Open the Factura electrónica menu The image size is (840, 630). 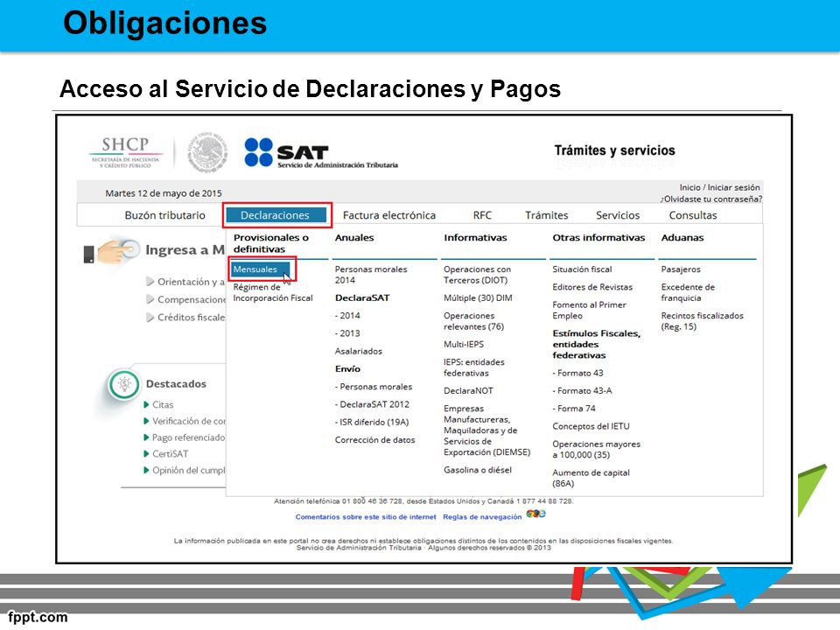tap(389, 215)
